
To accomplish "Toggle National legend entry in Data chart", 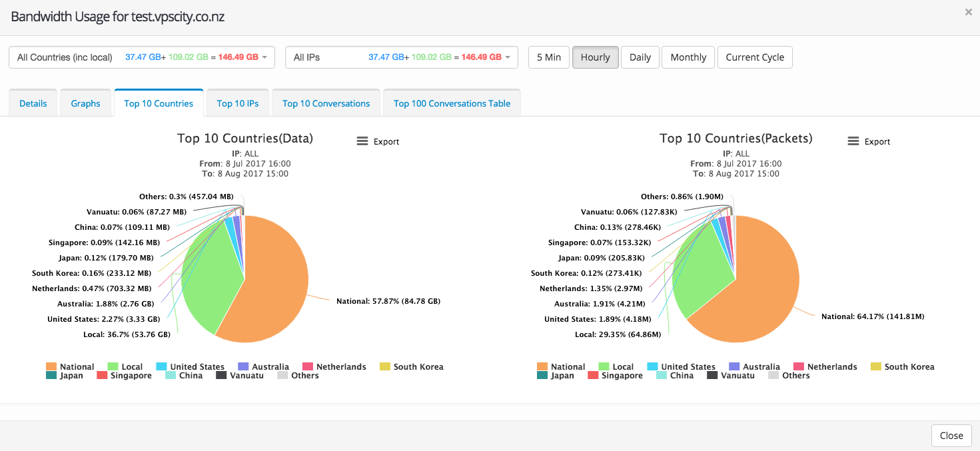I will pos(70,366).
